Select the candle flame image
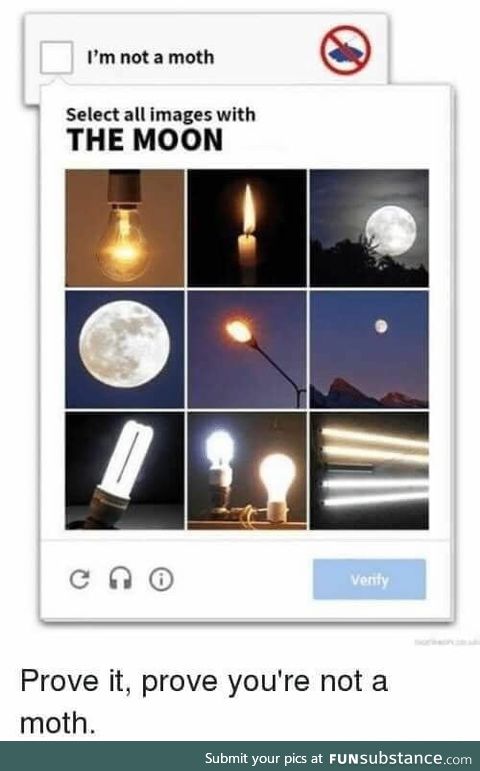 coord(247,228)
